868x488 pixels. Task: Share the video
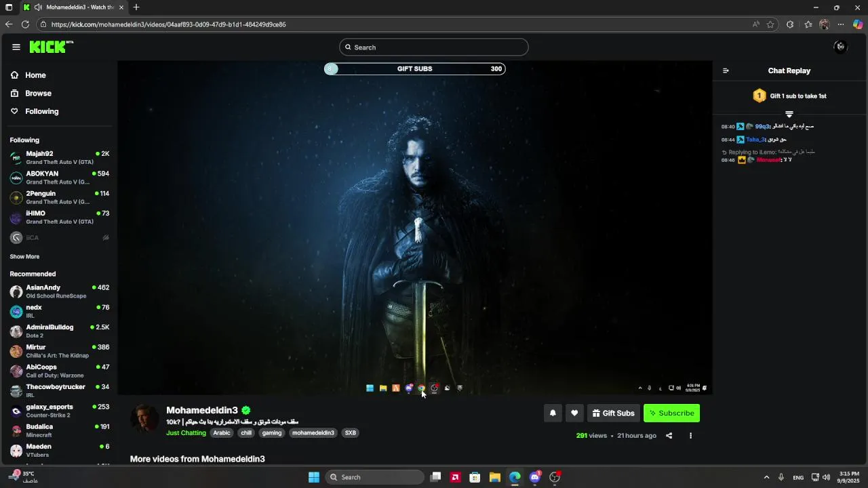pos(669,436)
